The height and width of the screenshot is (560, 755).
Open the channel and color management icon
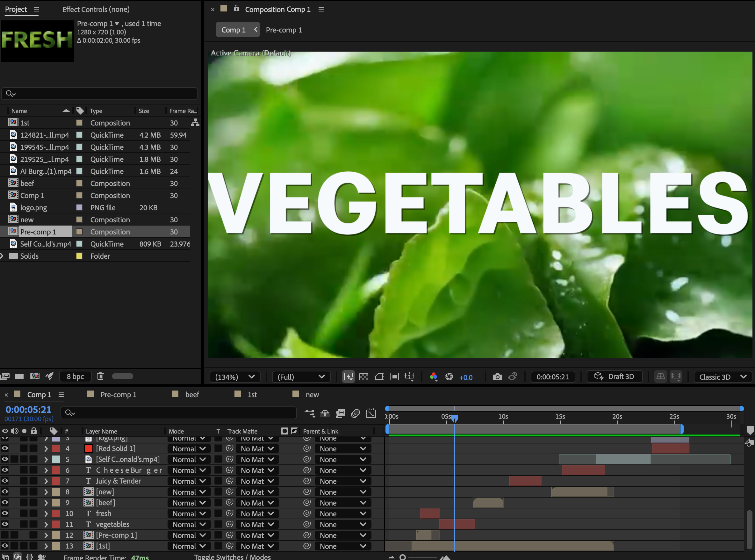click(433, 377)
